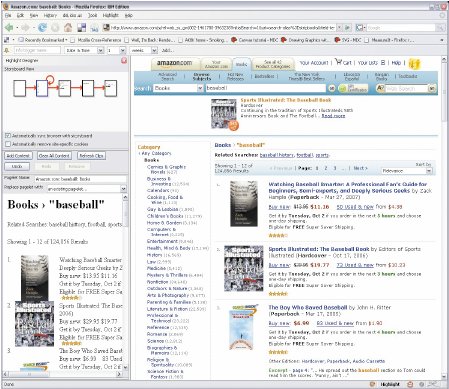The image size is (449, 389).
Task: Go back with the green back arrow
Action: click(x=9, y=28)
